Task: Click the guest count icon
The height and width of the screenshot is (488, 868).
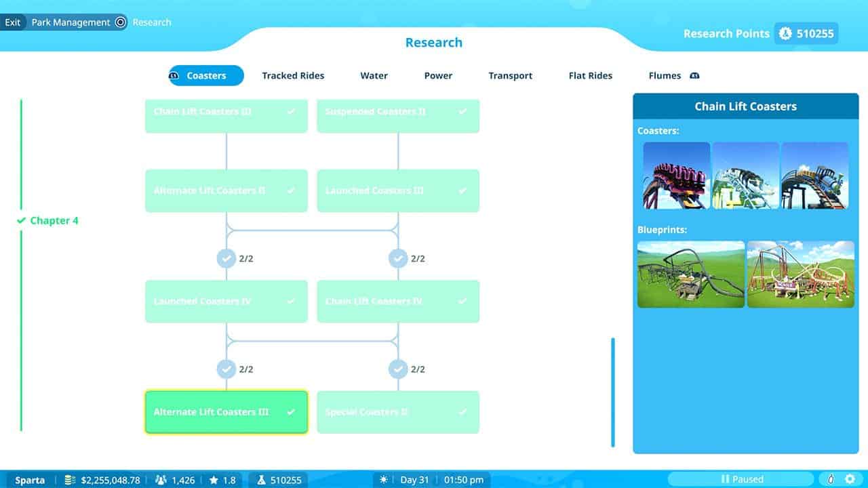Action: (161, 480)
